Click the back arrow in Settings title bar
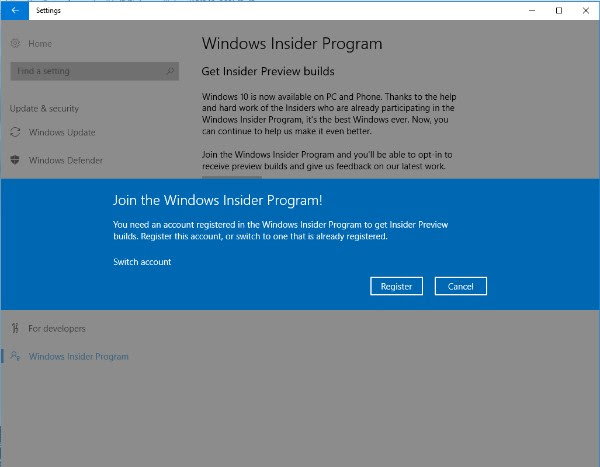This screenshot has width=600, height=467. tap(15, 10)
